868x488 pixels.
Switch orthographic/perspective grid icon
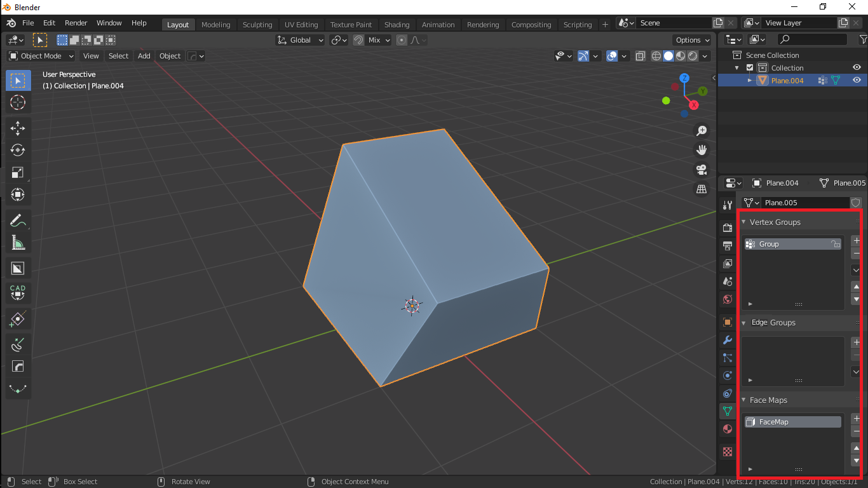coord(702,189)
